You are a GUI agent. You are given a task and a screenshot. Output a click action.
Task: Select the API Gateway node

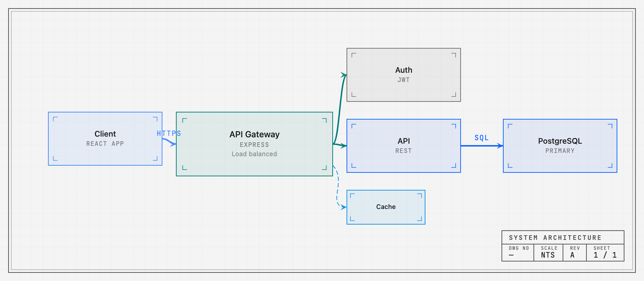point(254,144)
